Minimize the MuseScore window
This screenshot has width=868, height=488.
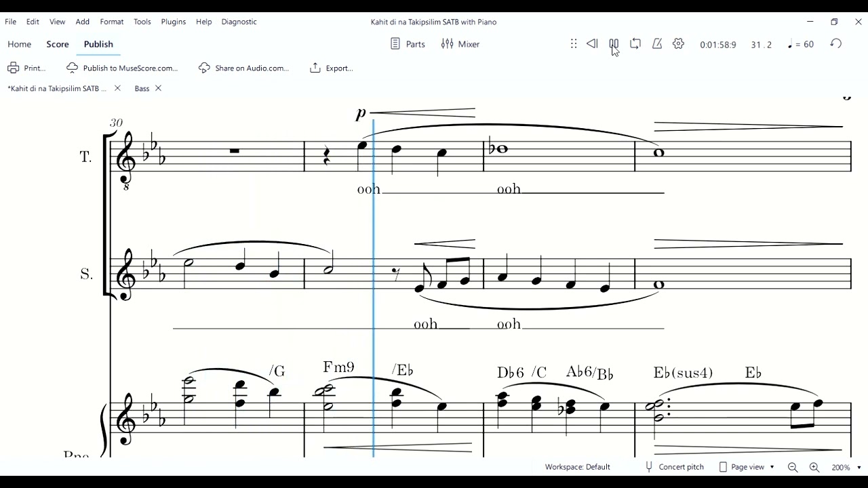coord(810,22)
